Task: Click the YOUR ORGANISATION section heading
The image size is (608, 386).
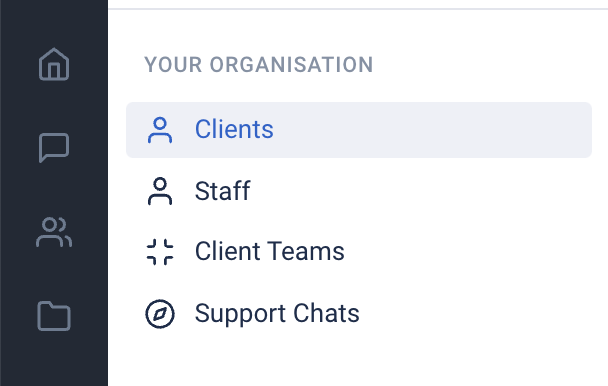Action: click(x=259, y=64)
